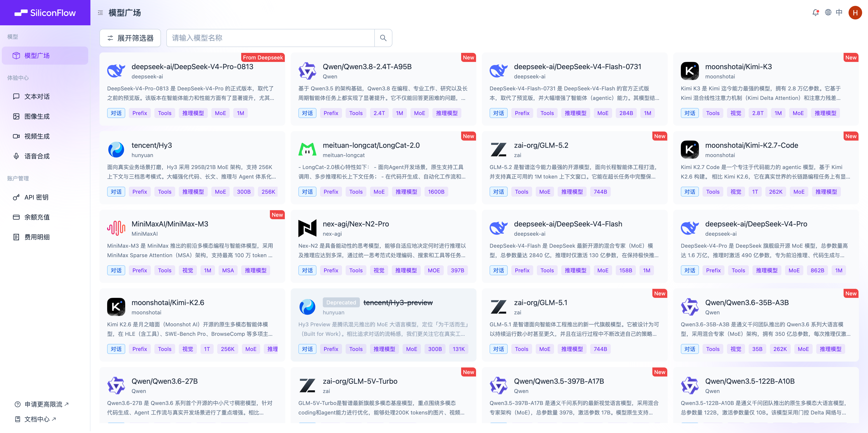The width and height of the screenshot is (868, 433).
Task: Click the search magnifier button
Action: tap(383, 38)
